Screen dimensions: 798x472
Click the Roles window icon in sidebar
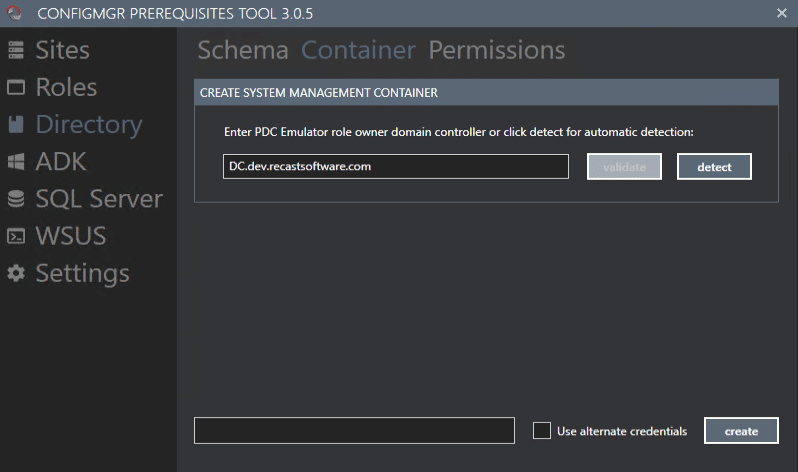[x=16, y=87]
